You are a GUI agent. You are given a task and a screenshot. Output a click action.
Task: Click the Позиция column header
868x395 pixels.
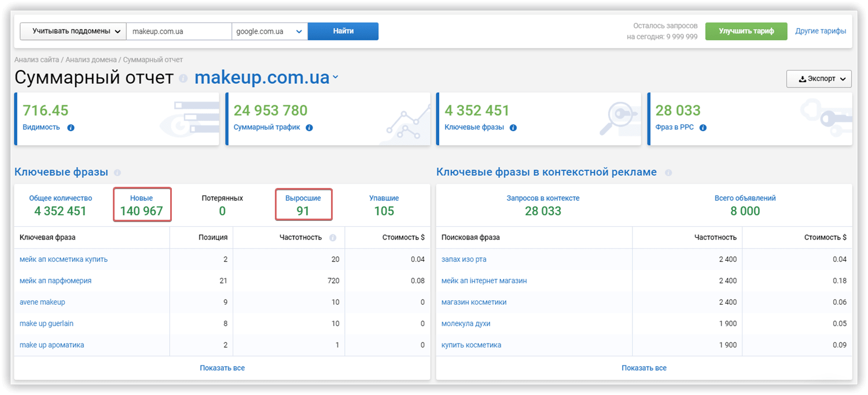tap(214, 237)
